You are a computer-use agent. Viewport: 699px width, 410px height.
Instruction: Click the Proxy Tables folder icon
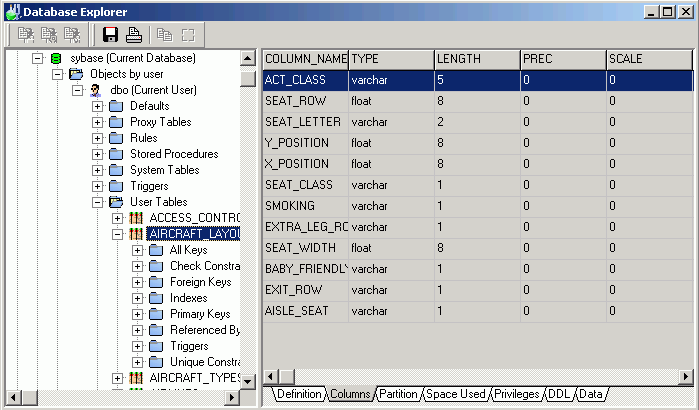coord(116,122)
